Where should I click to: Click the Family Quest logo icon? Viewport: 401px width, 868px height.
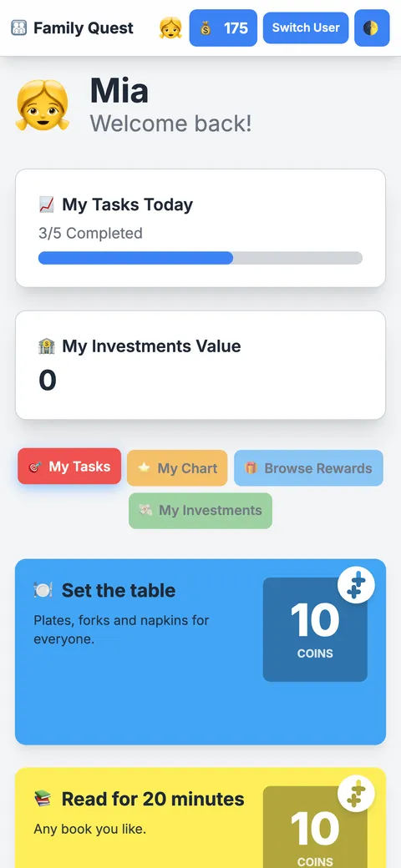(19, 28)
